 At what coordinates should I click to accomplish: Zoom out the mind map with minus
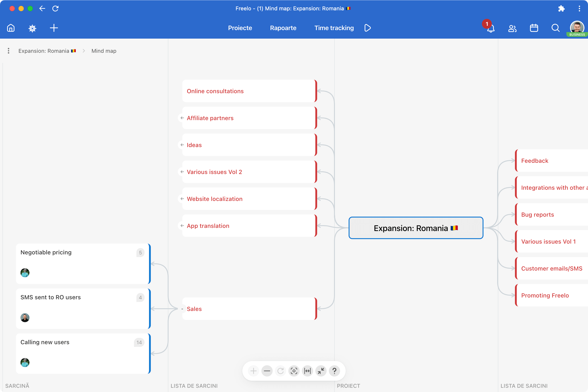[x=267, y=371]
